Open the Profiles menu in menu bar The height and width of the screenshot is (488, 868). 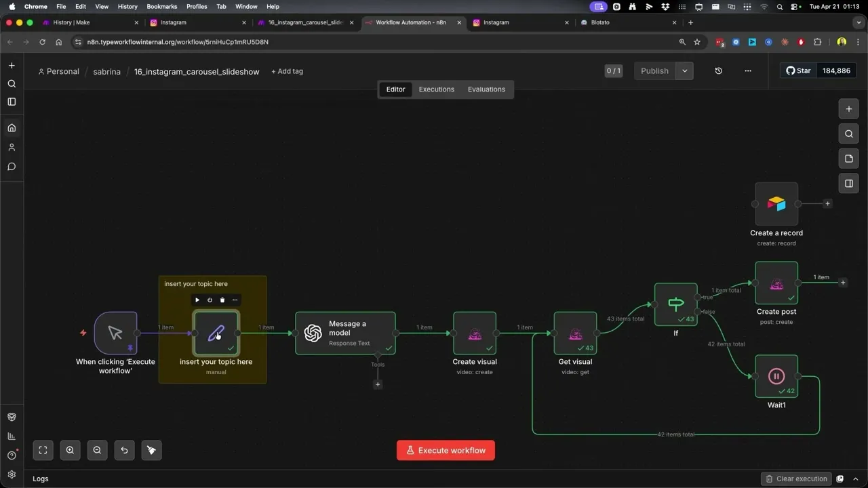pyautogui.click(x=197, y=6)
